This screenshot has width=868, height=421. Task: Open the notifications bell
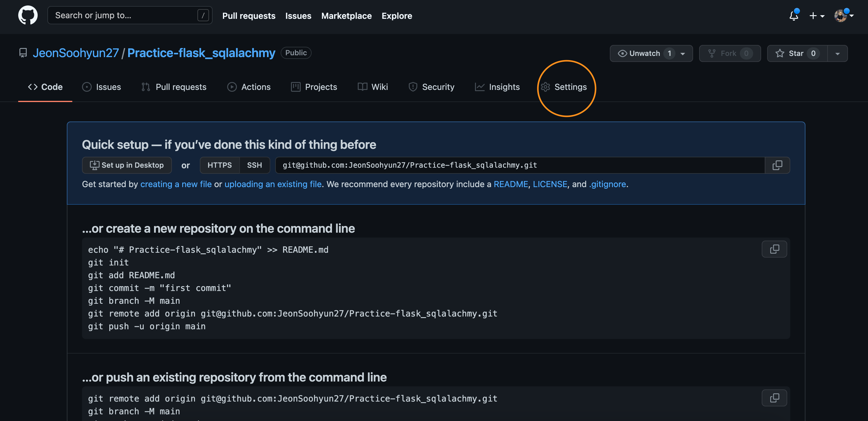coord(794,15)
